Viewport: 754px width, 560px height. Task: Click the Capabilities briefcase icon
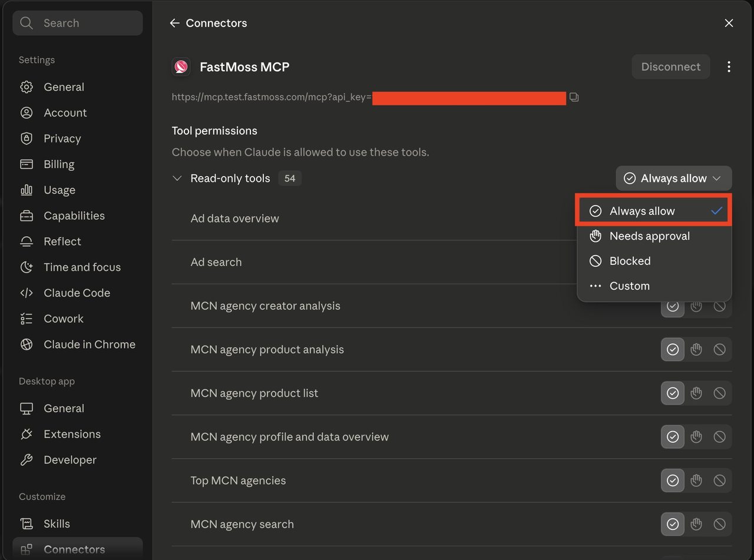[x=27, y=216]
